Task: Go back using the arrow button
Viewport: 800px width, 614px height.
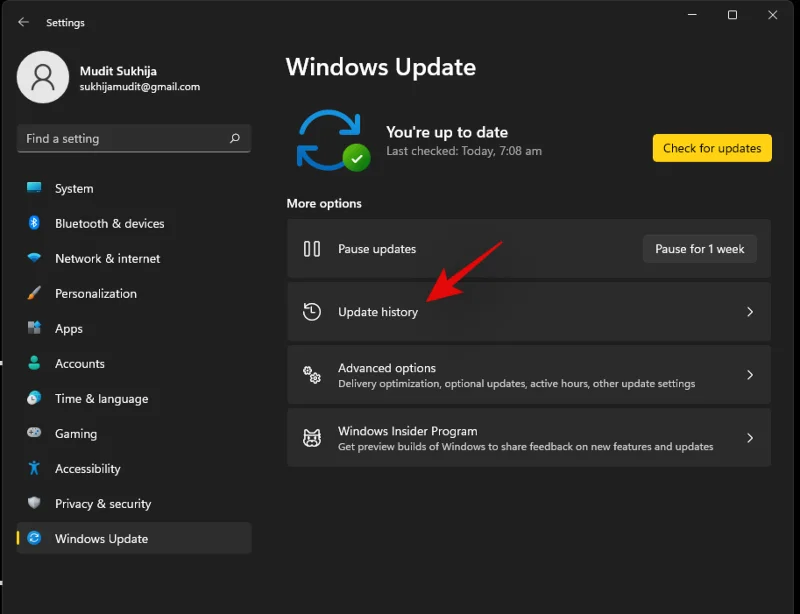Action: click(x=22, y=21)
